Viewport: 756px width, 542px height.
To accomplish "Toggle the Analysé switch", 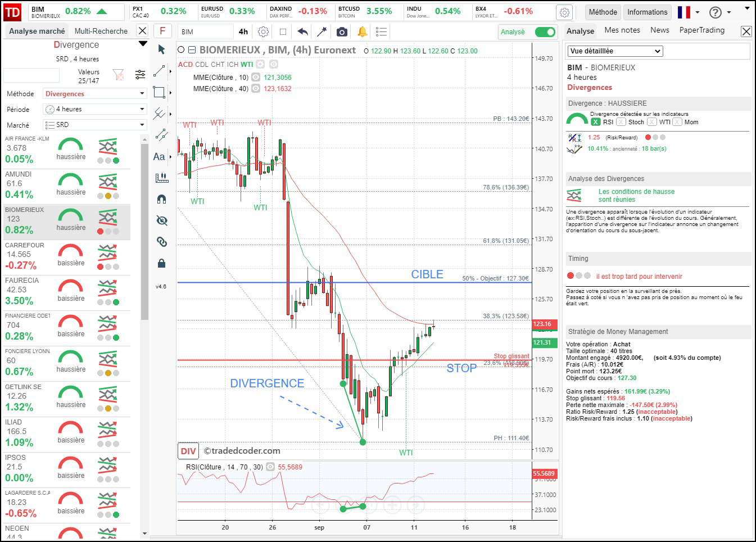I will (545, 32).
